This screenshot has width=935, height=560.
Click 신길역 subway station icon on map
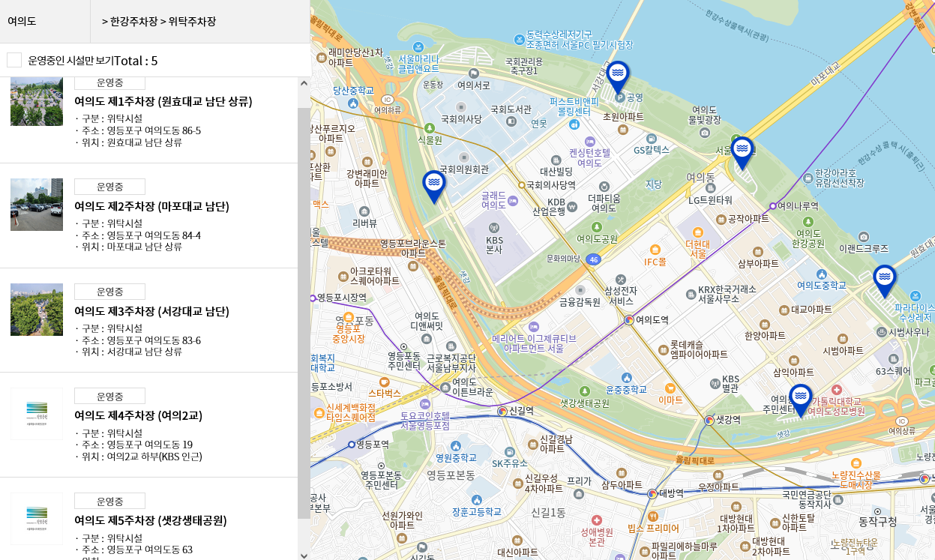[502, 411]
